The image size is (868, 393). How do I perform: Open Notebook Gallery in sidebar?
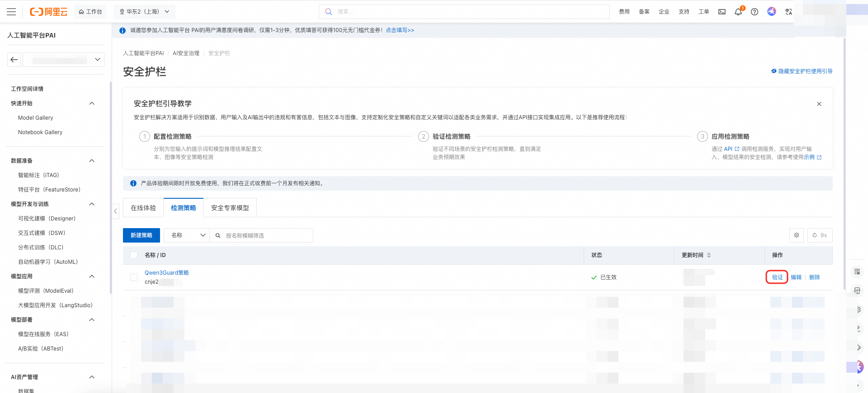40,132
